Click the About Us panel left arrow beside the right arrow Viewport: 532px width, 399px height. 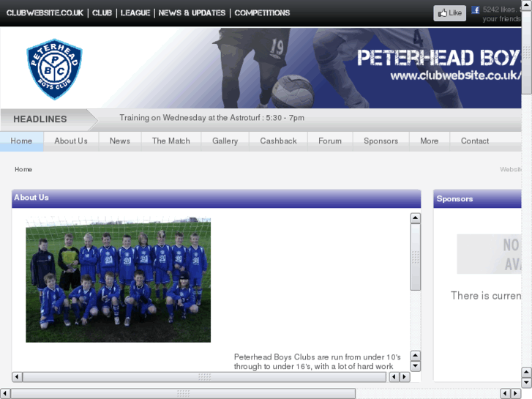[x=394, y=377]
